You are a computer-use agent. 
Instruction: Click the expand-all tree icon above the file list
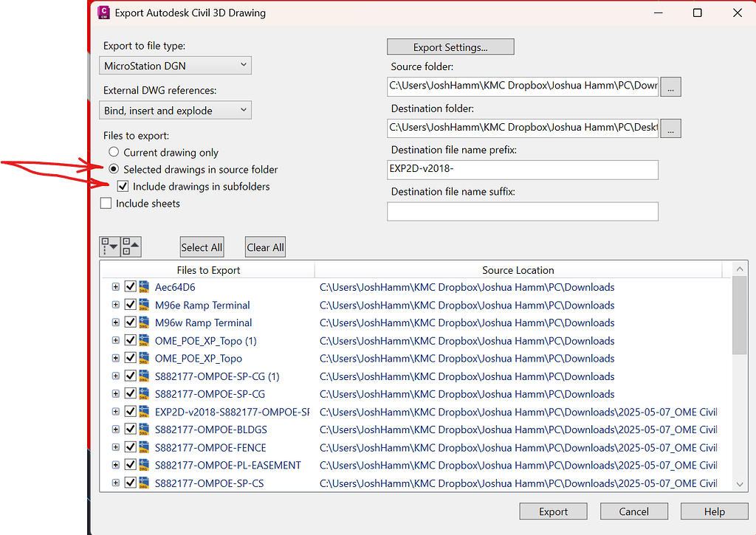(109, 246)
